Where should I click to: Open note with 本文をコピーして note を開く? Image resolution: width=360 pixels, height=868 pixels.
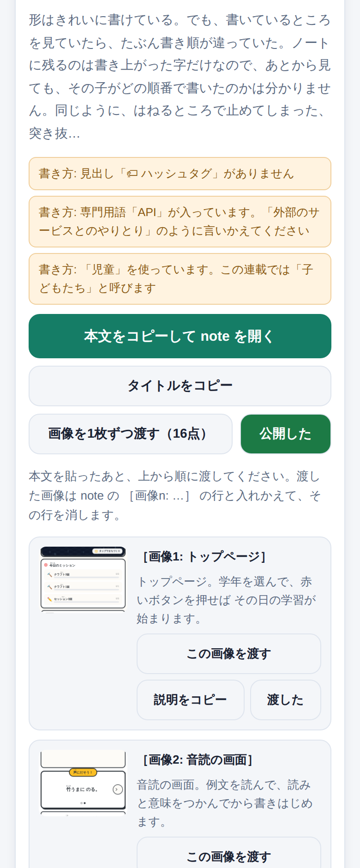[x=180, y=336]
